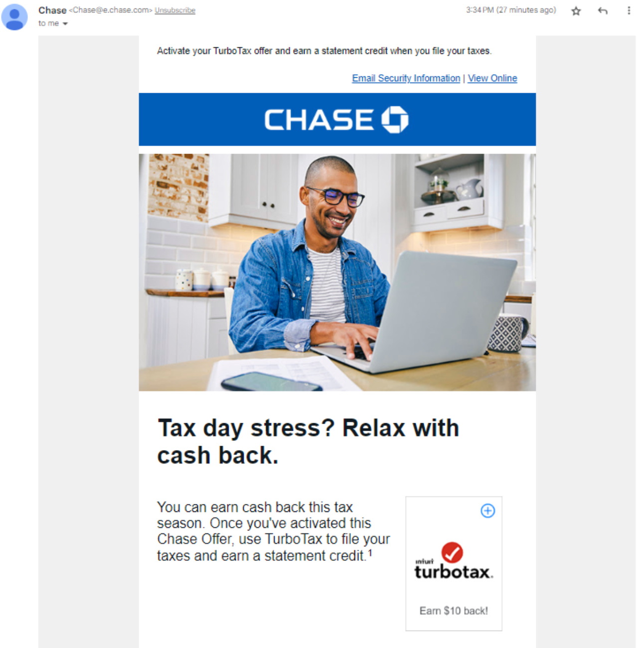Star this Chase email
This screenshot has height=648, width=644.
pyautogui.click(x=576, y=10)
